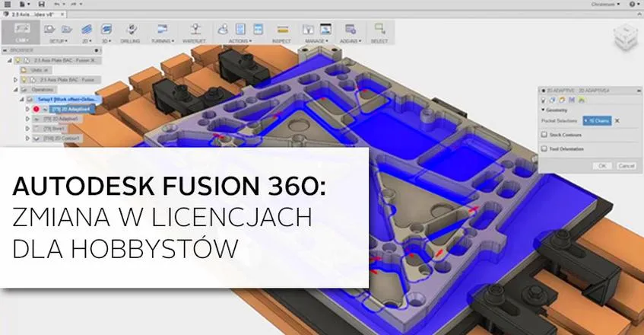Click the Simulate icon in Actions group
The height and width of the screenshot is (335, 644).
[223, 29]
